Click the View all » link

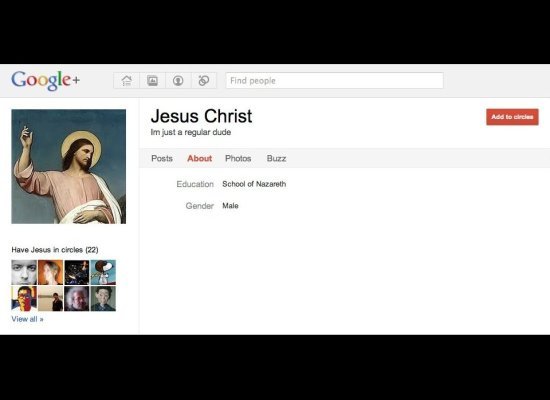coord(27,319)
